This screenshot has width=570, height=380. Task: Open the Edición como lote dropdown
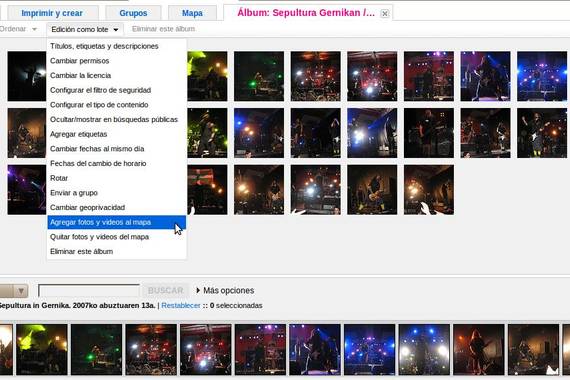coord(85,29)
